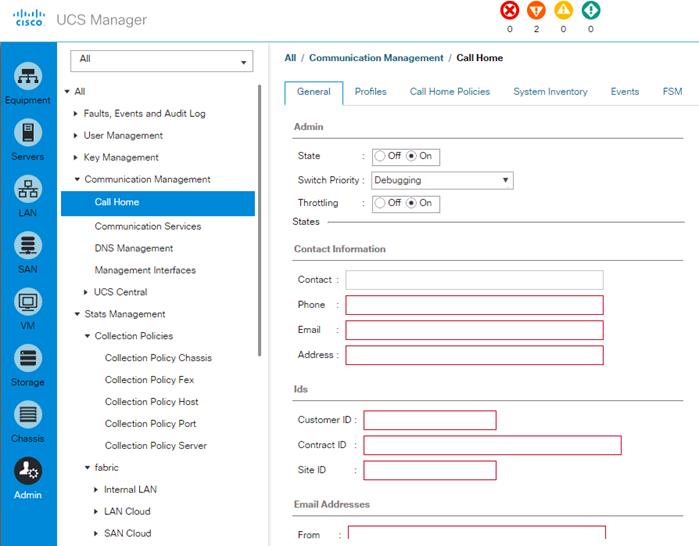Click the Cisco logo
Screen dimensions: 699x546
coord(29,18)
